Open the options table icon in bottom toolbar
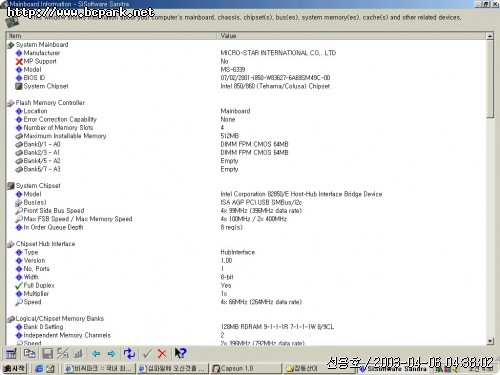 point(11,354)
